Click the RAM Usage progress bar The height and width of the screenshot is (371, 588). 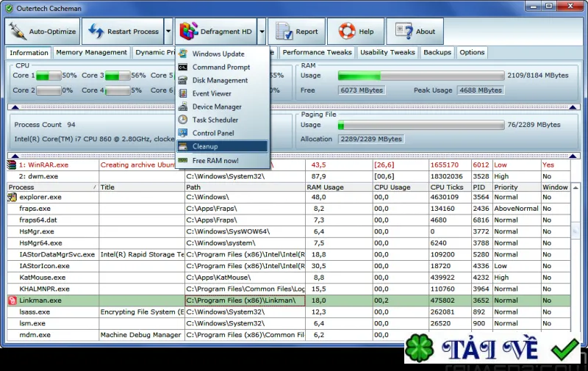click(420, 76)
